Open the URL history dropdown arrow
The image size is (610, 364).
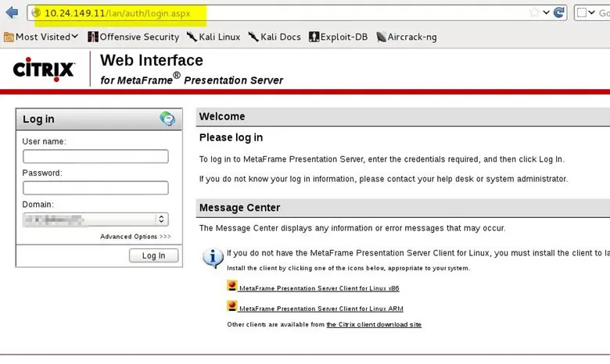click(x=547, y=12)
